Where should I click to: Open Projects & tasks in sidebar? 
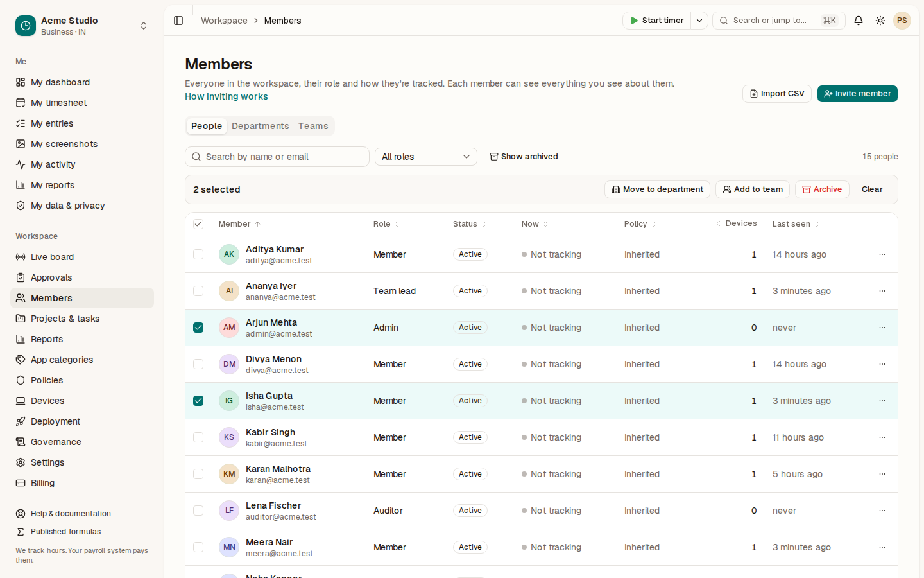(x=82, y=319)
